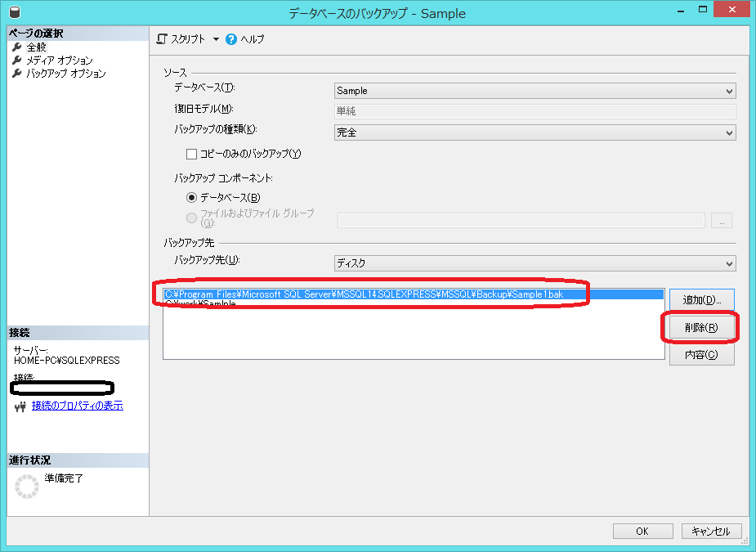The height and width of the screenshot is (552, 756).
Task: Open the バックアップの種類 dropdown showing 完全
Action: pos(535,132)
